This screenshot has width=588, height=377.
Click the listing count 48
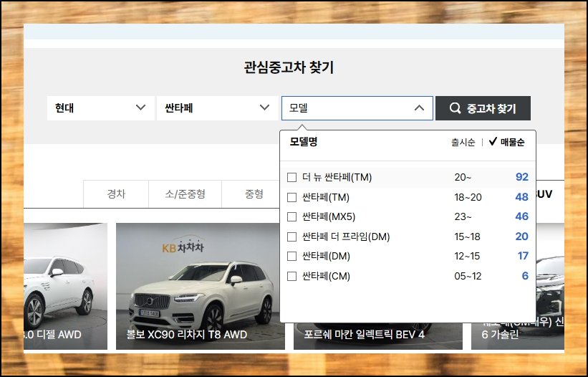tap(521, 196)
